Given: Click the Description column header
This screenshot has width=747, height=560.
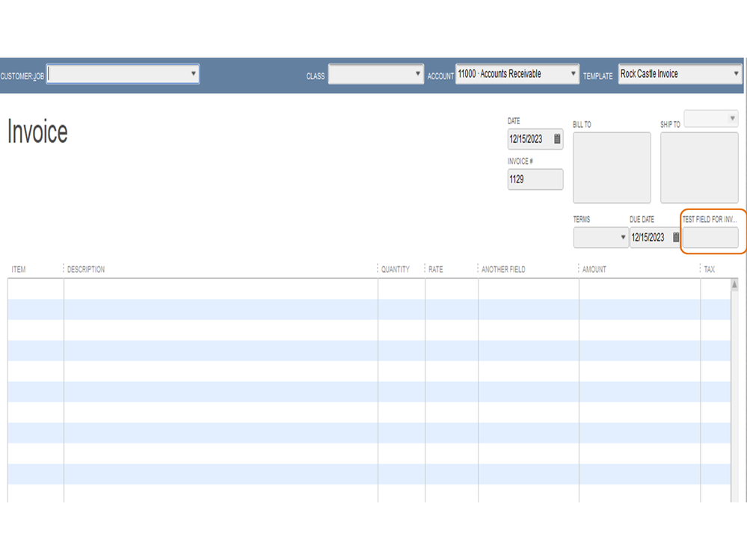Looking at the screenshot, I should tap(86, 269).
